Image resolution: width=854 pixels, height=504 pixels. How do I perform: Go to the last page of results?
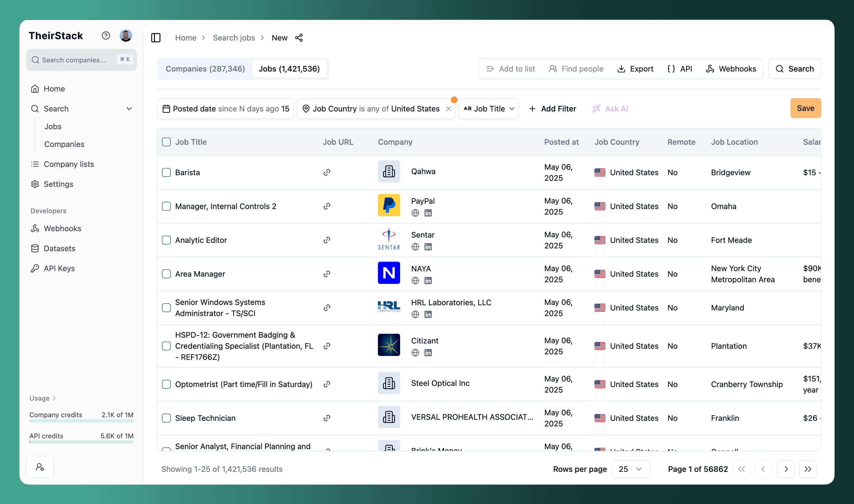[x=807, y=469]
